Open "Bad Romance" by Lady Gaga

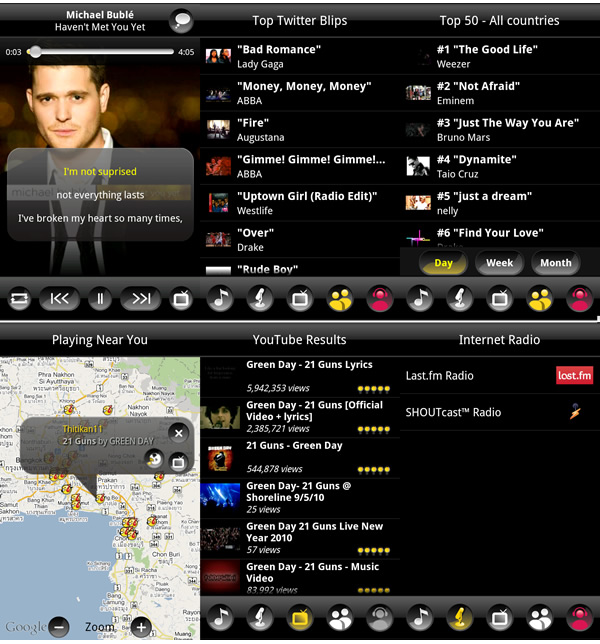[300, 56]
